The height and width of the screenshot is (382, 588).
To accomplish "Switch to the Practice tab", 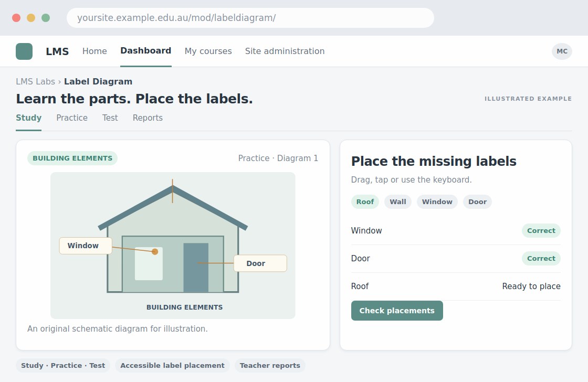I will point(72,118).
